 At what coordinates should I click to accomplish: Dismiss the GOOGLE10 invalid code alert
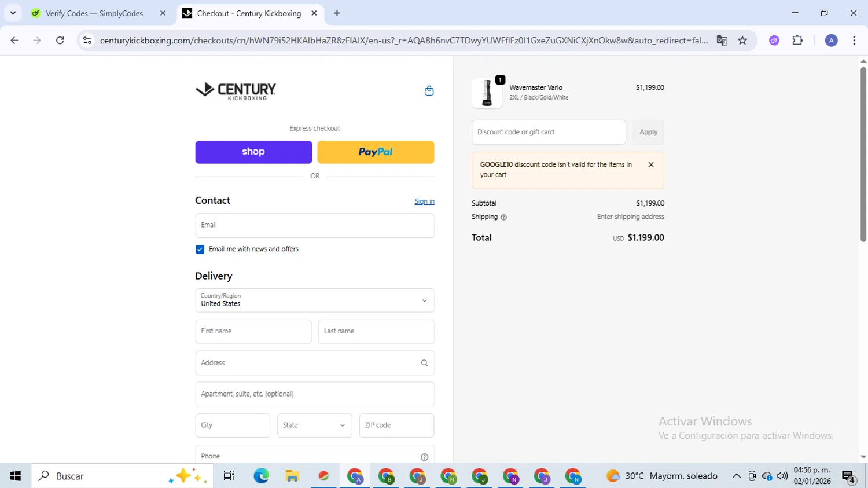[651, 165]
